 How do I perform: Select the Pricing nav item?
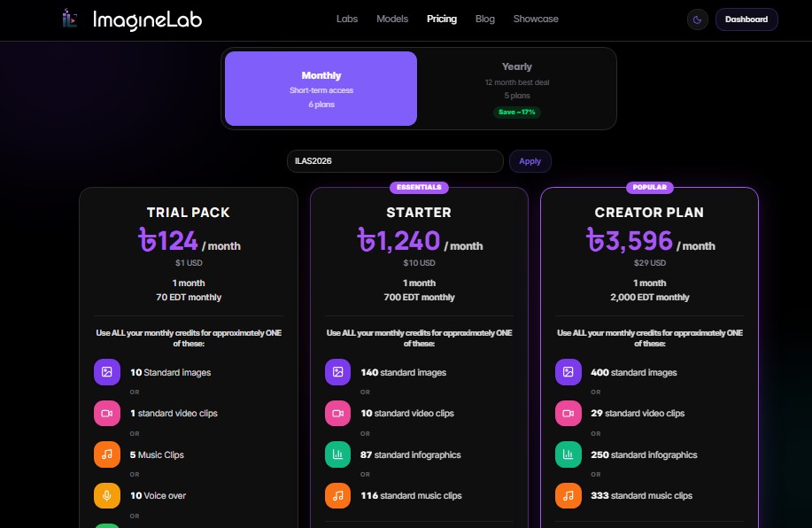tap(442, 19)
